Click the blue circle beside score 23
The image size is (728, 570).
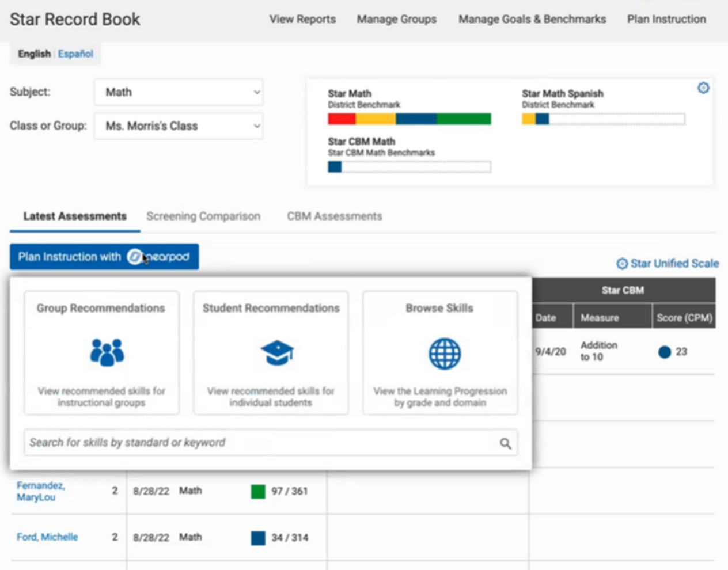click(664, 352)
